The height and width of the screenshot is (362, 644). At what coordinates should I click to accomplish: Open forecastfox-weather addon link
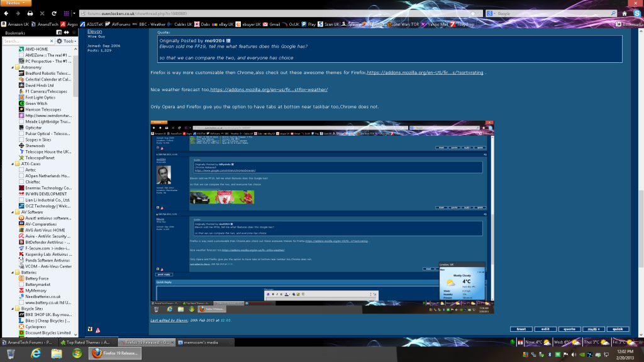tap(269, 89)
